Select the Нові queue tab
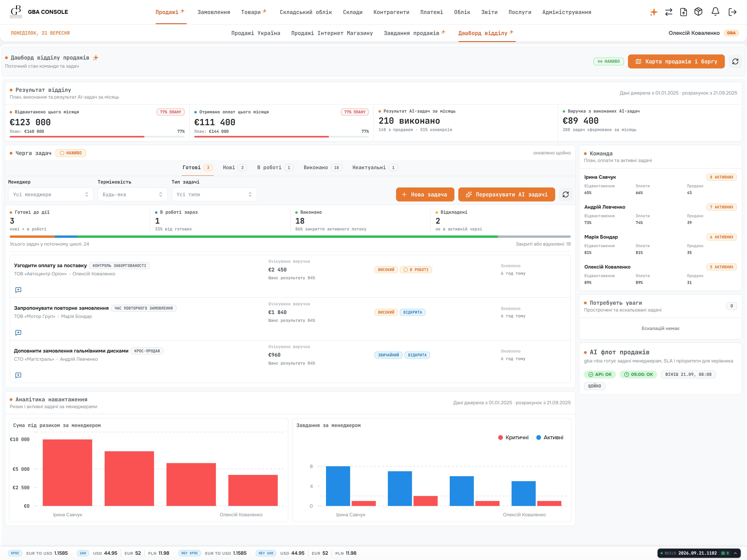This screenshot has height=560, width=747. (x=235, y=167)
